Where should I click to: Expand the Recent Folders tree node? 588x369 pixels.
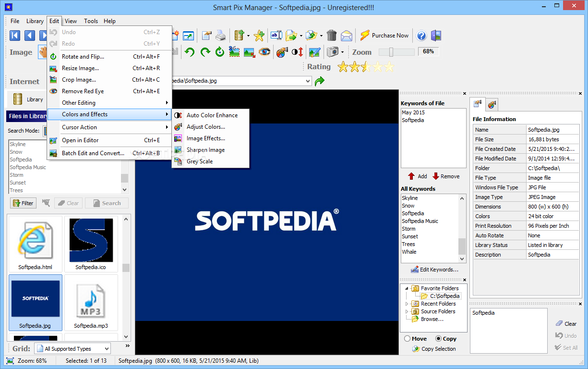pos(407,304)
